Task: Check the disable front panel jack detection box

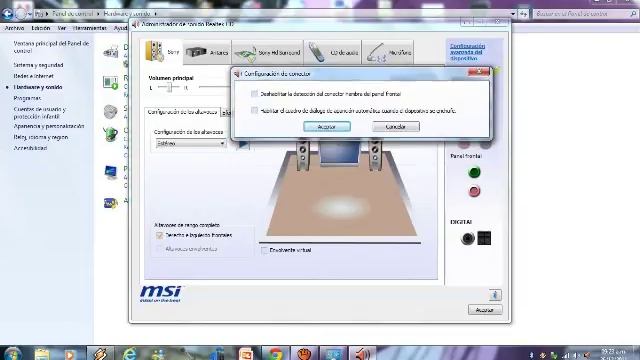Action: tap(254, 94)
